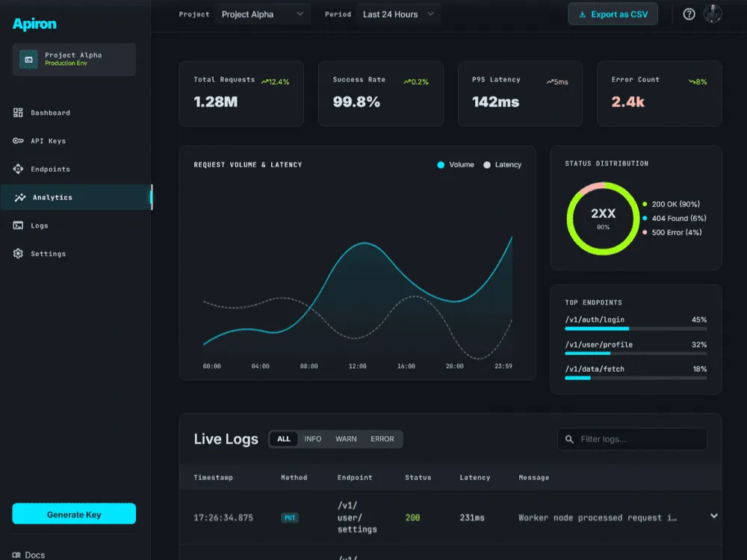Screen dimensions: 747x560
Task: Click the /v1/auth/login progress bar
Action: (x=636, y=329)
